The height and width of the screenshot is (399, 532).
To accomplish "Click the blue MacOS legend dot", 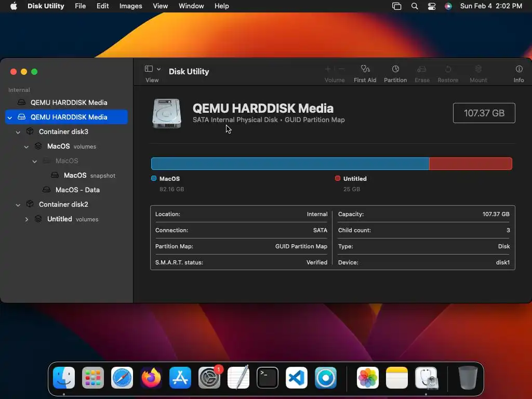I will click(x=154, y=179).
